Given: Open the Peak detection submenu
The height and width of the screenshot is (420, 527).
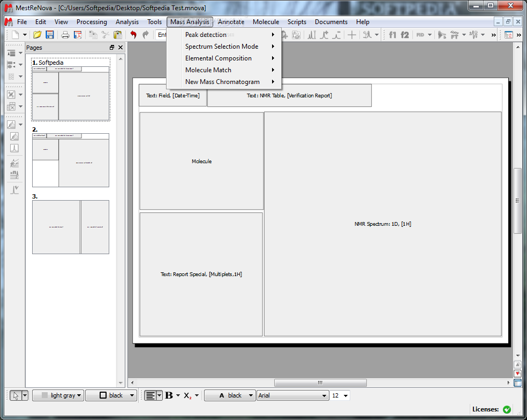Looking at the screenshot, I should [224, 35].
